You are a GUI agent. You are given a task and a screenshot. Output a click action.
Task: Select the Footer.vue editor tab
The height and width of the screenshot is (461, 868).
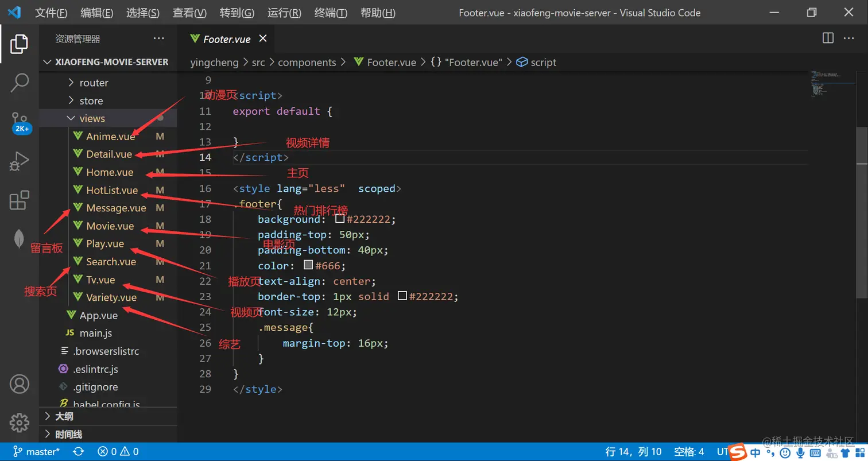point(226,38)
